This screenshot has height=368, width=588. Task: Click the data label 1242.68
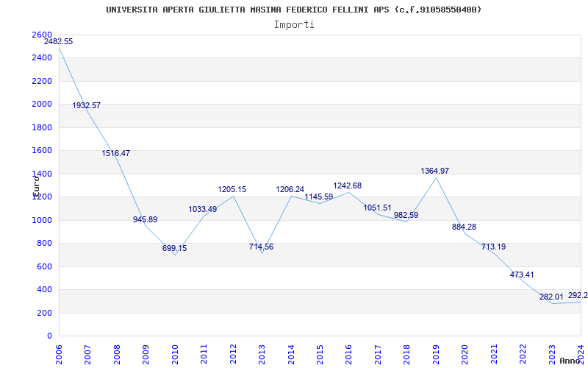[x=348, y=185]
